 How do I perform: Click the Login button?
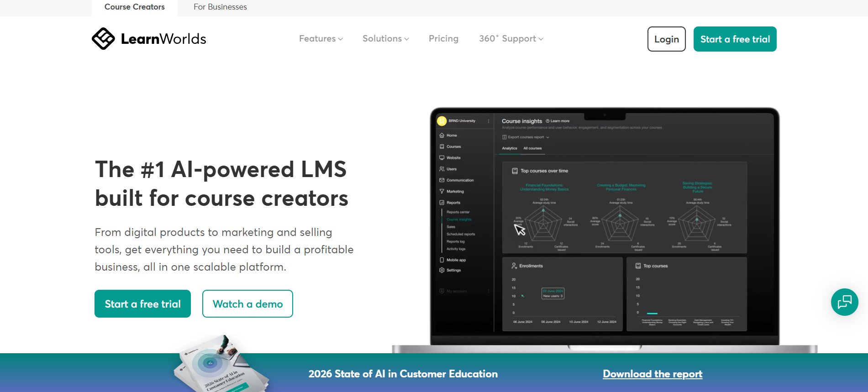(666, 39)
